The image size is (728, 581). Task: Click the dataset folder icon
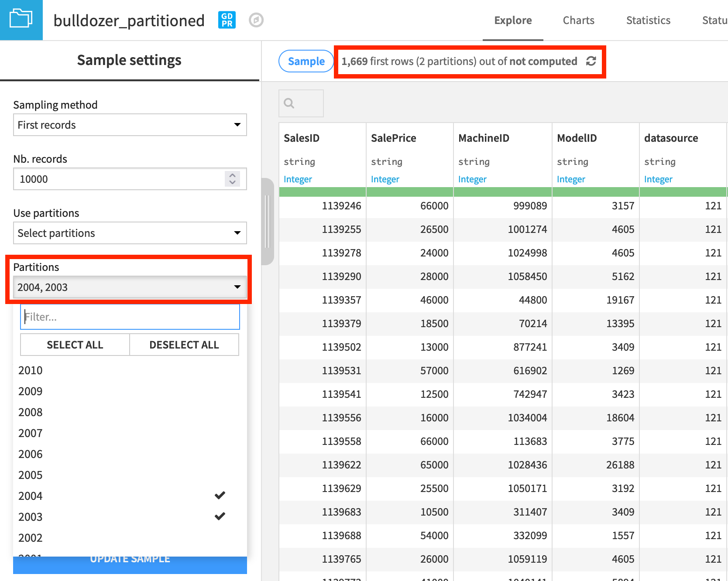click(x=21, y=20)
